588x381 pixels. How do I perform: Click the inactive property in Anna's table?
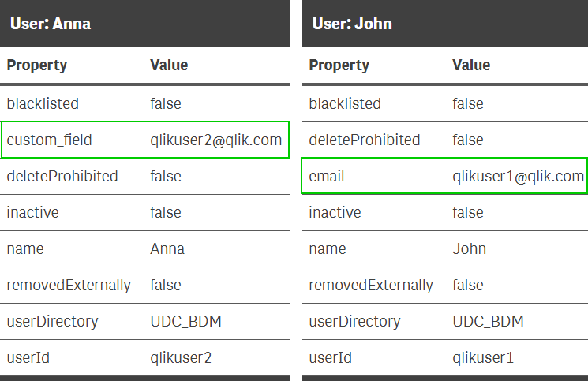[32, 213]
